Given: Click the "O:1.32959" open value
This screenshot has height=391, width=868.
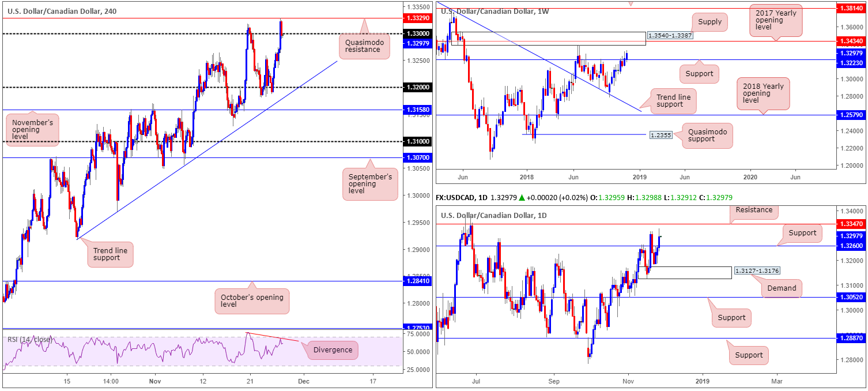Looking at the screenshot, I should [607, 198].
